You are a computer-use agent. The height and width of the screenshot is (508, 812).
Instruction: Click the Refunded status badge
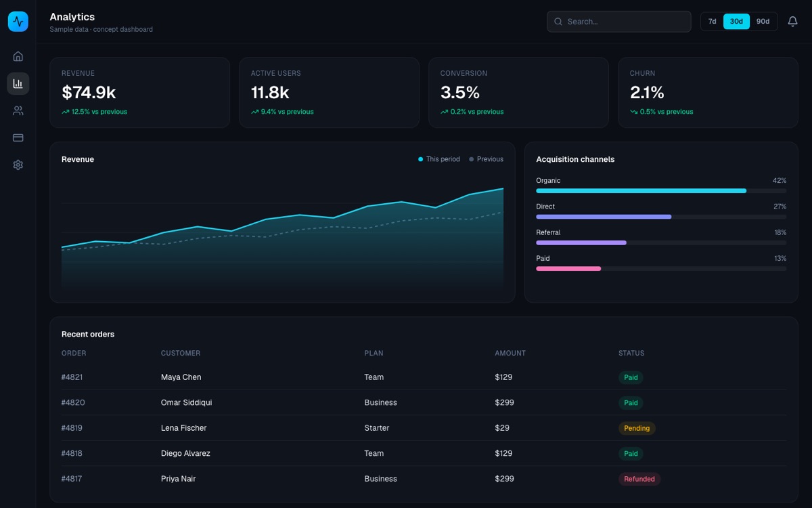(639, 479)
